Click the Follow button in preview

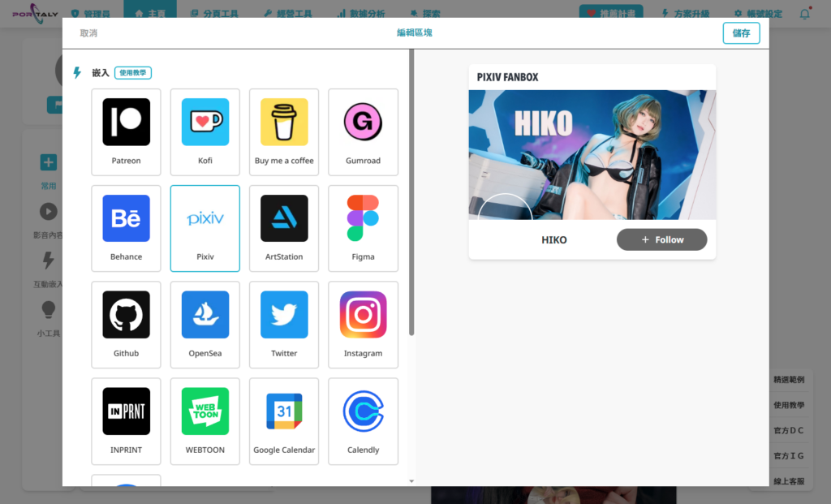[x=661, y=239]
